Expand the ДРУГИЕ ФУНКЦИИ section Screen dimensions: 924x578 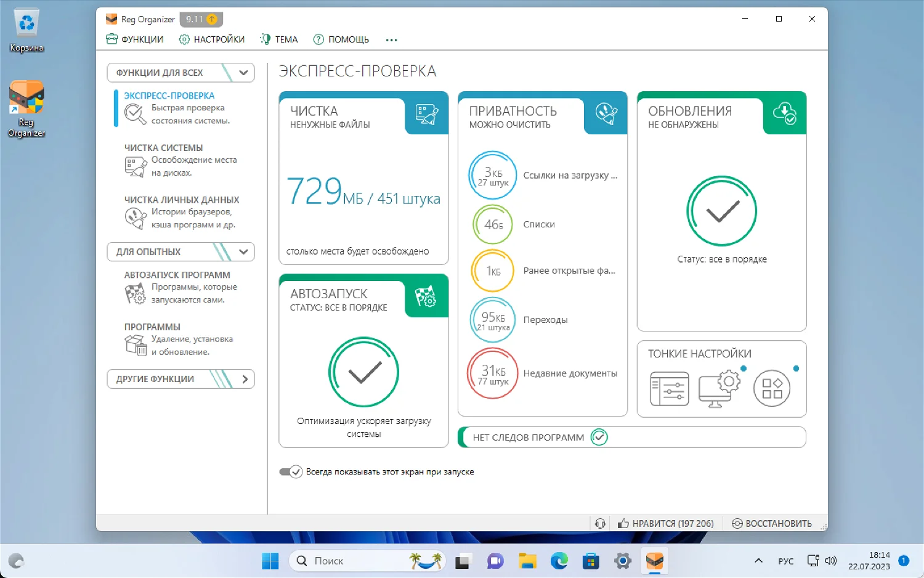click(x=245, y=379)
